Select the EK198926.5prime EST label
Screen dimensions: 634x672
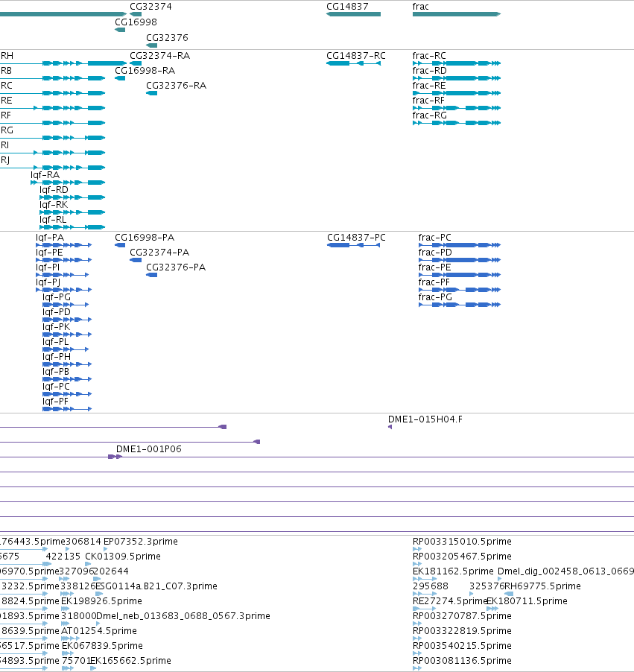(101, 601)
